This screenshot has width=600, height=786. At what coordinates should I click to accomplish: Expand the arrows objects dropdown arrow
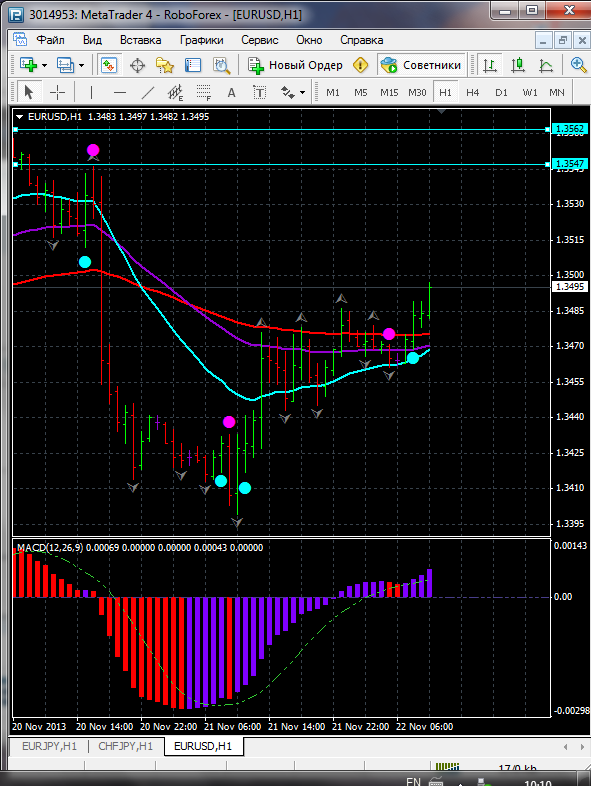coord(302,93)
